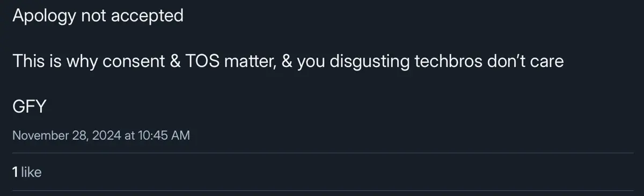Open the '1 like' list
Image resolution: width=644 pixels, height=196 pixels.
(x=27, y=172)
